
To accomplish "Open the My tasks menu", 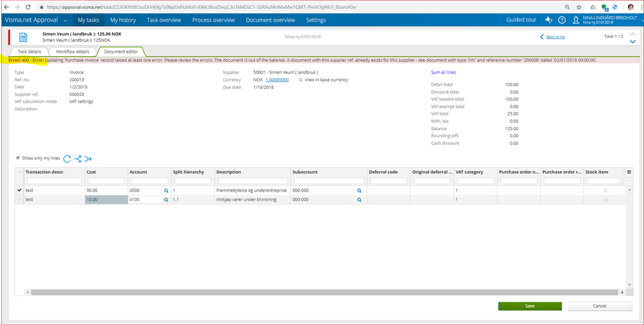I will (x=88, y=20).
